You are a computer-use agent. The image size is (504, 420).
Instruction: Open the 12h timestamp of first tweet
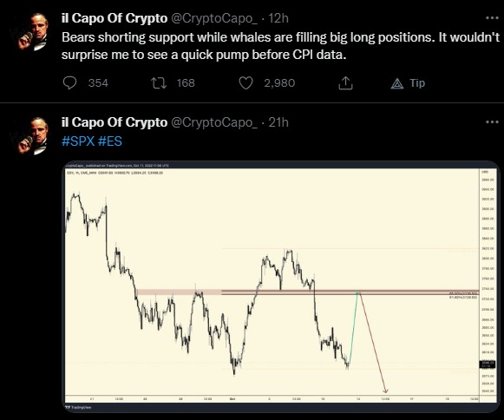pyautogui.click(x=278, y=18)
